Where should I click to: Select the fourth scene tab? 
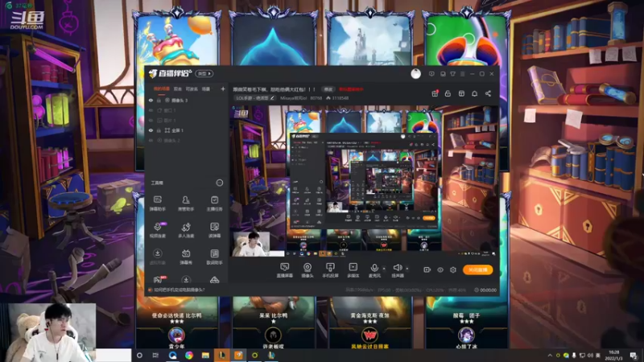tap(206, 88)
